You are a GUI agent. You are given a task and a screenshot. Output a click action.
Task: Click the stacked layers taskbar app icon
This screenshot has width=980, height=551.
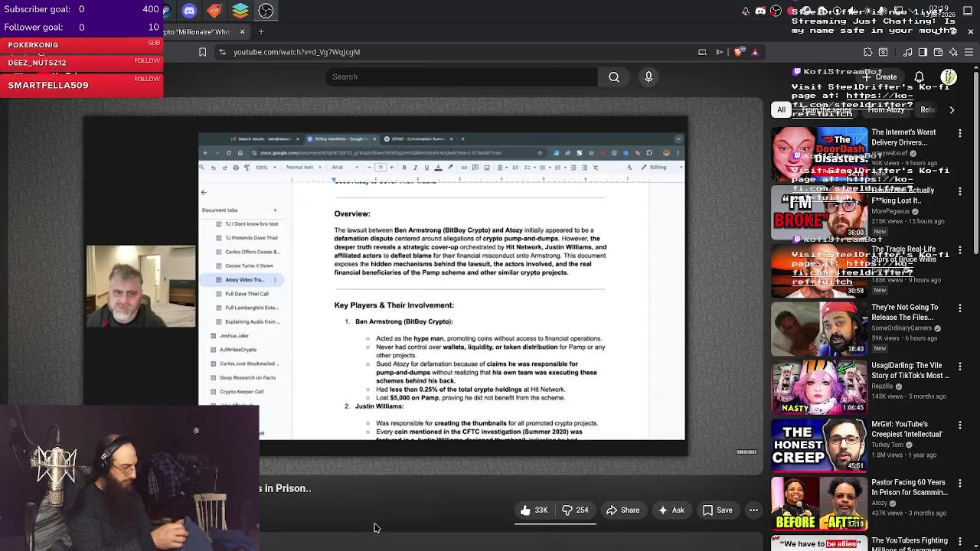240,11
